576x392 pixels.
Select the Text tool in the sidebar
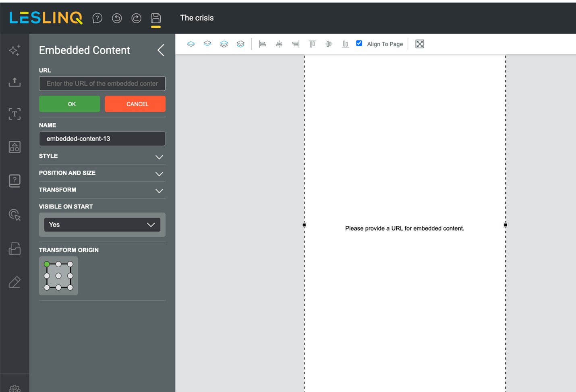(x=15, y=114)
